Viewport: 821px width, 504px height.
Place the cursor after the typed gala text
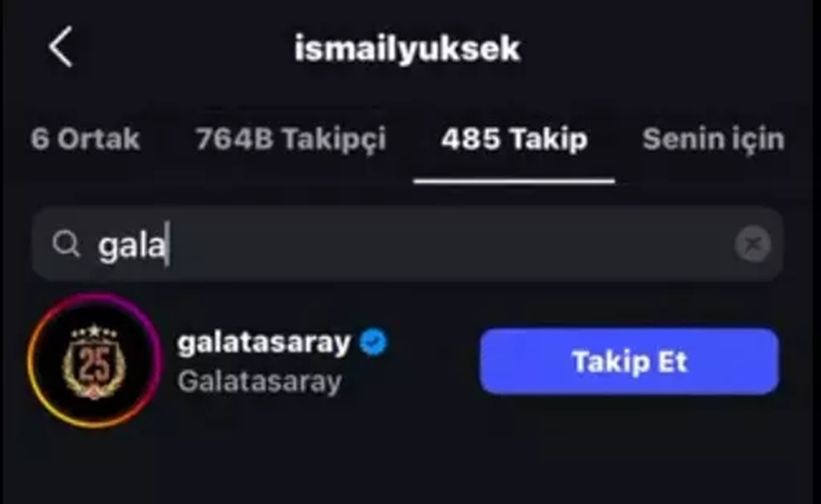[x=169, y=245]
